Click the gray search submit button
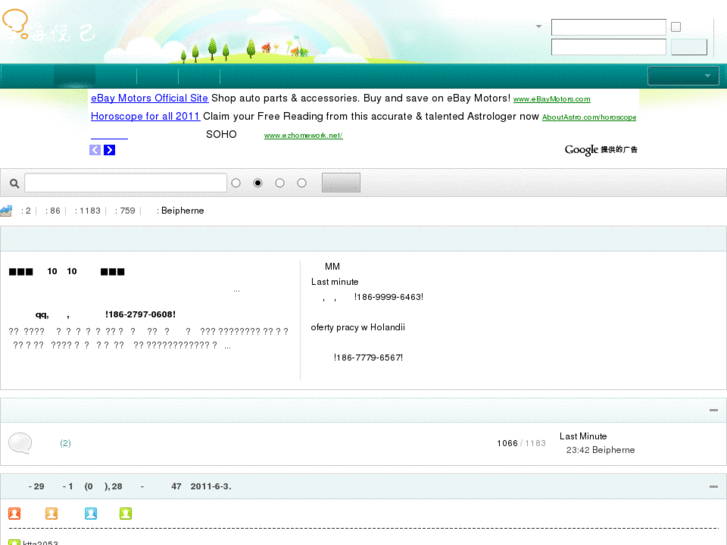The width and height of the screenshot is (727, 545). coord(341,183)
